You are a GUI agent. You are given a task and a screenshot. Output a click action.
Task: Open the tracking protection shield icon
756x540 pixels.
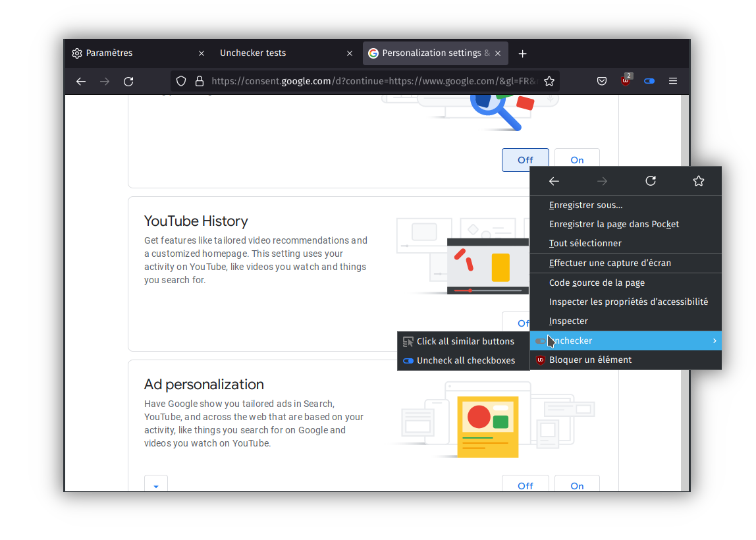tap(181, 81)
